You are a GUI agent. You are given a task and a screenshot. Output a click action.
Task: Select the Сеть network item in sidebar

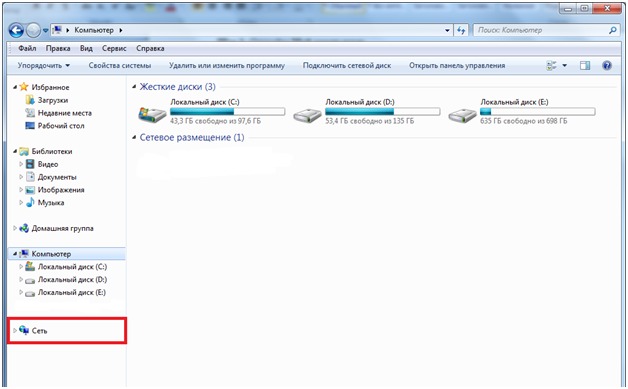click(x=39, y=331)
